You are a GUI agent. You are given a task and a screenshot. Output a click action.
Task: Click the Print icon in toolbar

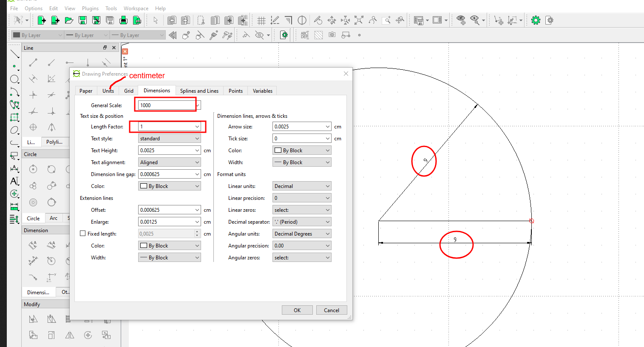123,20
